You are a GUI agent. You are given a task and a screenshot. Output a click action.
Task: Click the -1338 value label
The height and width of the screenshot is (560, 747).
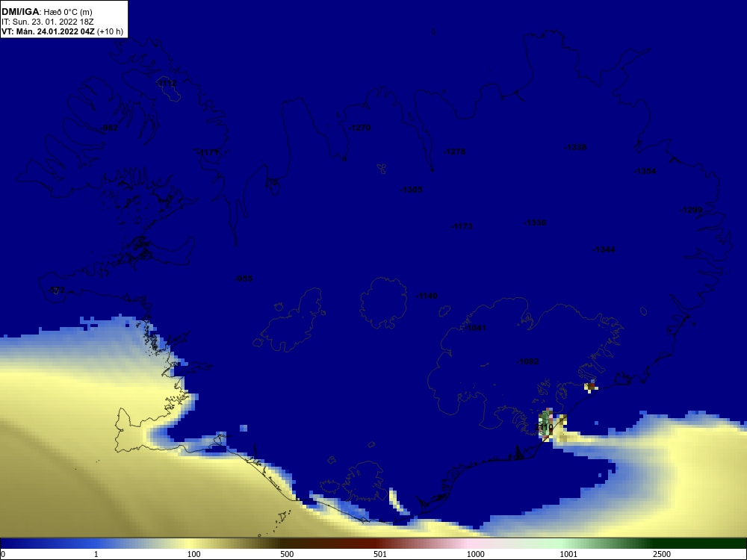point(575,148)
